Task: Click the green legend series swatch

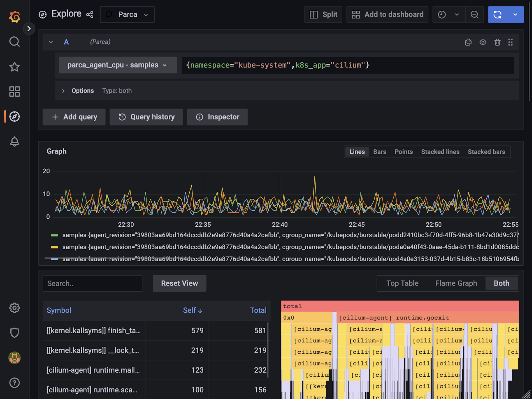Action: tap(55, 235)
